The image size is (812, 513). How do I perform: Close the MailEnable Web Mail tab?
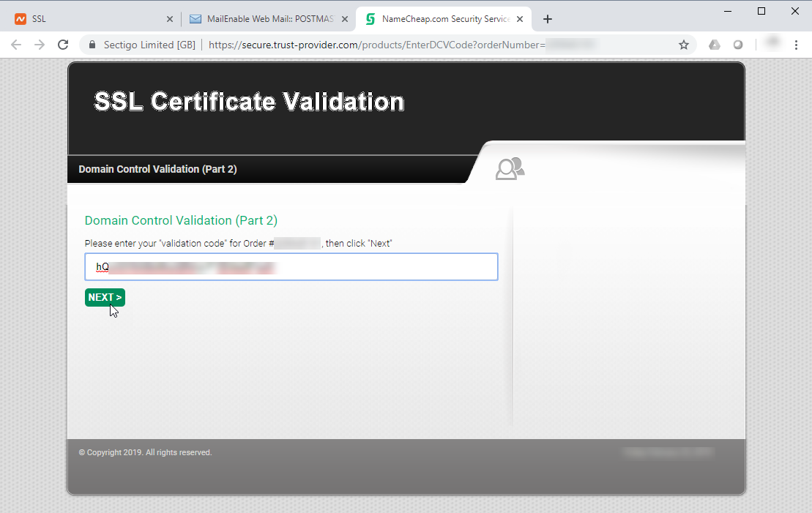(345, 19)
